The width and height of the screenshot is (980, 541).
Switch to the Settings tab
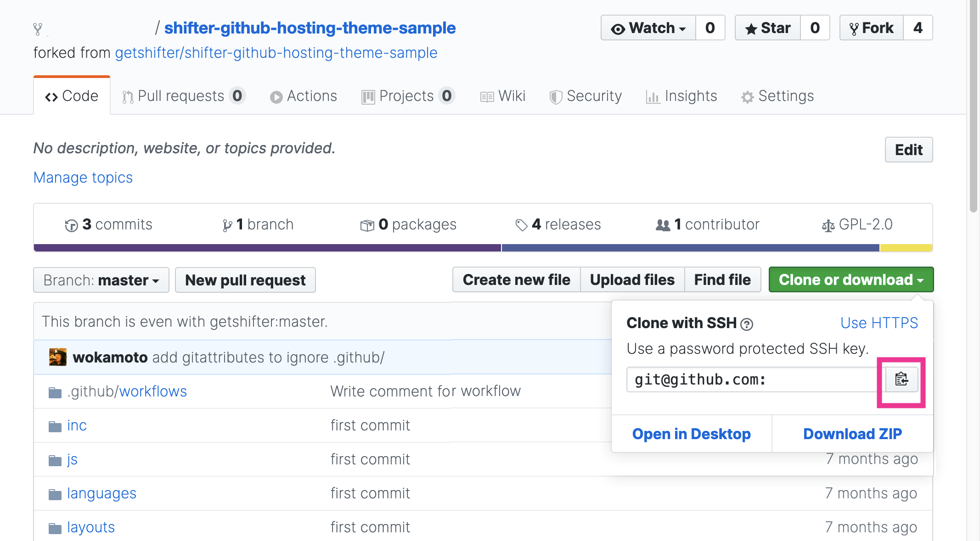[x=777, y=96]
